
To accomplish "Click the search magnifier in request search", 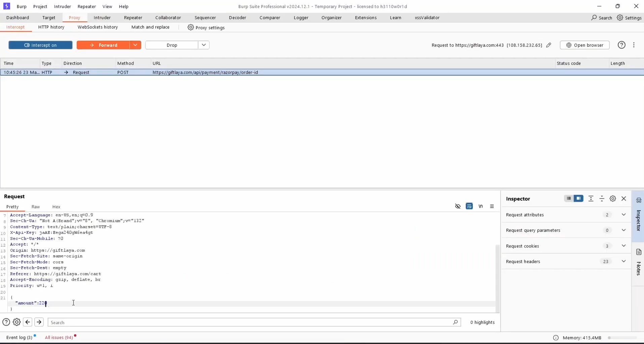I will point(455,322).
